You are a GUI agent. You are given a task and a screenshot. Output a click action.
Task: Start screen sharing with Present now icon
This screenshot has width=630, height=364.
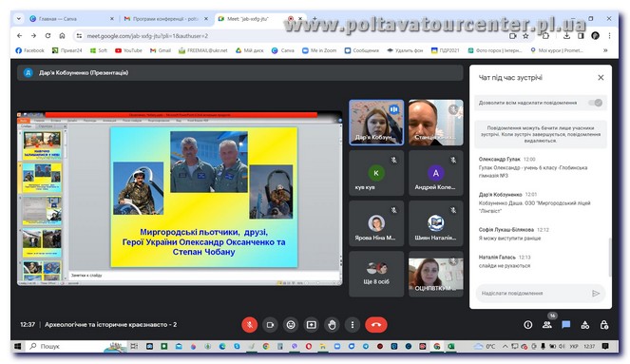312,325
